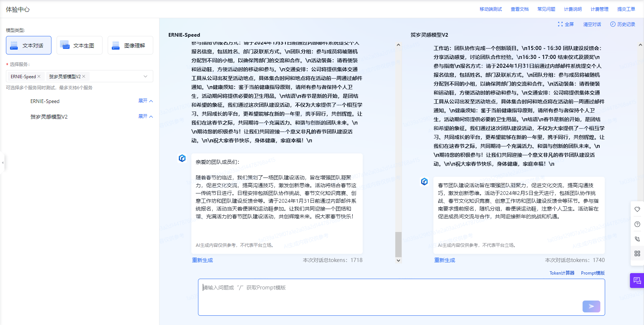Screen dimensions: 644x325
Task: Open the service selection dropdown arrow
Action: tap(145, 76)
